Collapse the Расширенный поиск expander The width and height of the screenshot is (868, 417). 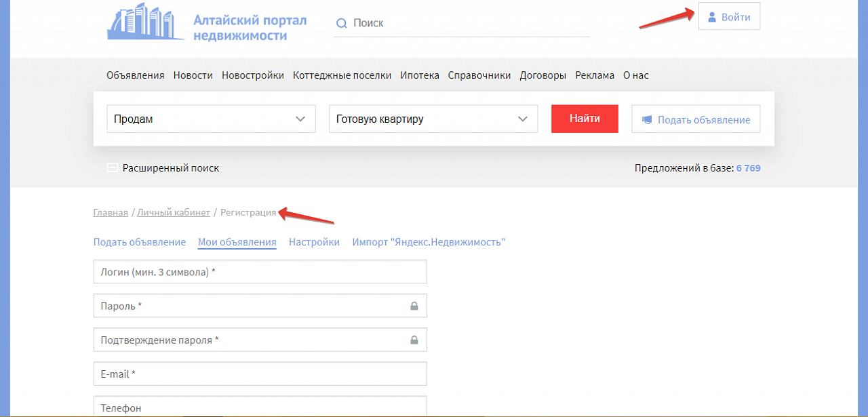(163, 167)
